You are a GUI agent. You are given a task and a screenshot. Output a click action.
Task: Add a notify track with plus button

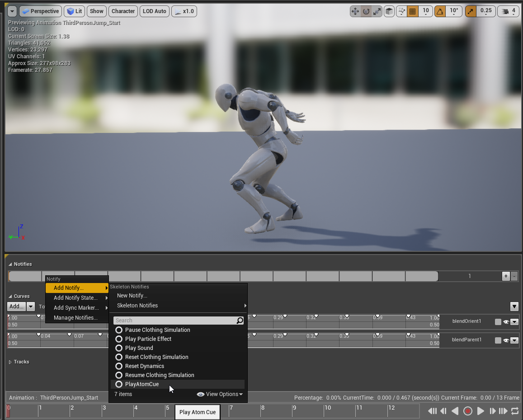(x=506, y=276)
